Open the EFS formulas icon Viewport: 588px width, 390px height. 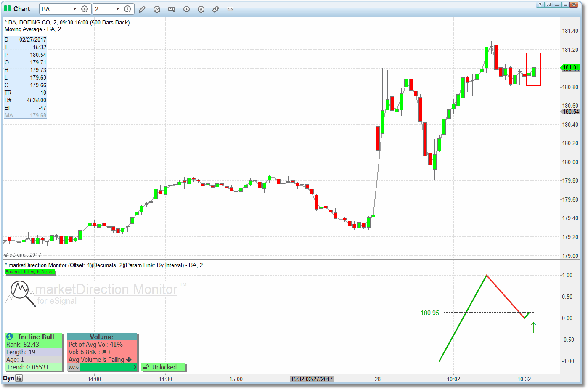230,9
